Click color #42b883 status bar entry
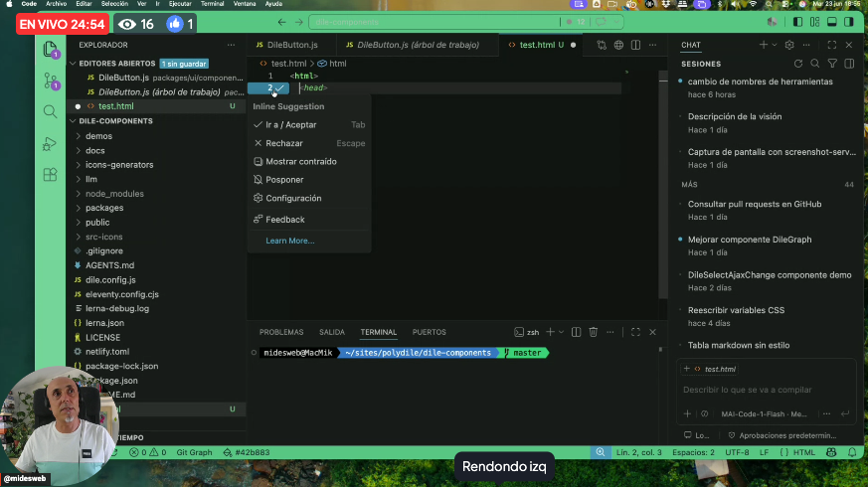This screenshot has height=487, width=868. (247, 452)
